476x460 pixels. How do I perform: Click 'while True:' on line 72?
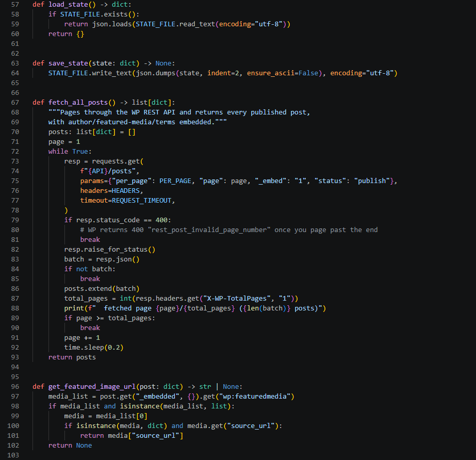coord(70,151)
